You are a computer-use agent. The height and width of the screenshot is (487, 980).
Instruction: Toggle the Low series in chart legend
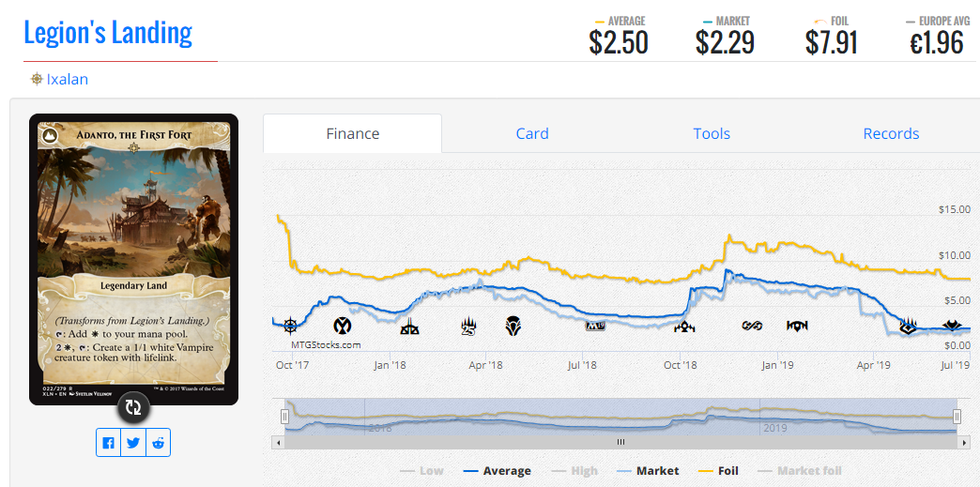[421, 471]
